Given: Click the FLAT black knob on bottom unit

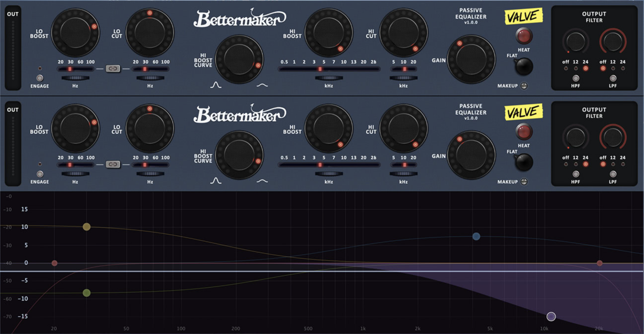Looking at the screenshot, I should coord(524,162).
